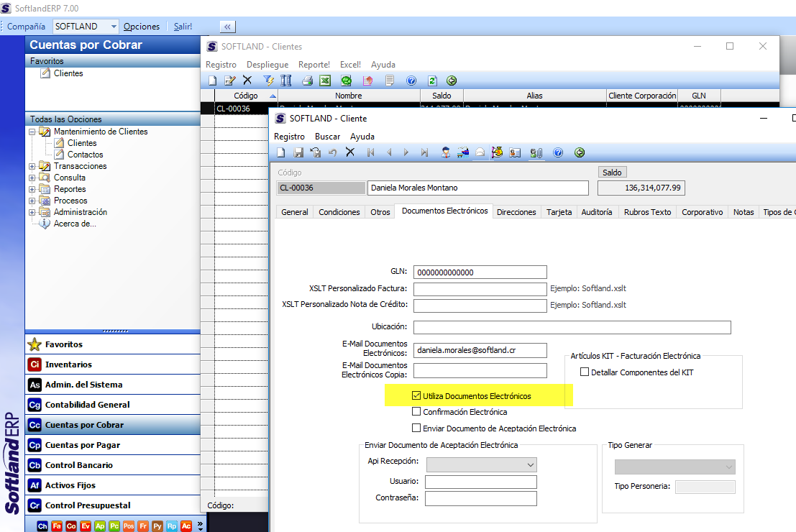Collapse the side panel with double-chevron button

pyautogui.click(x=227, y=27)
